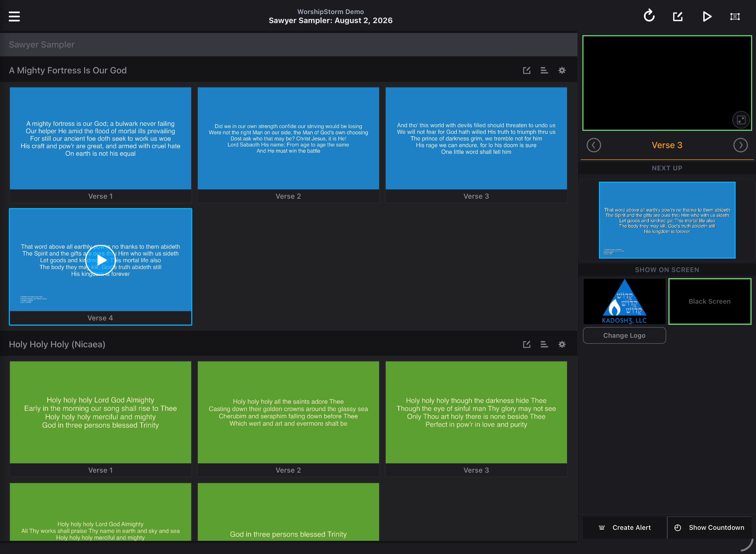Screen dimensions: 756x554
Task: Edit Holy Holy Holy (Nicaea) song
Action: pyautogui.click(x=527, y=344)
